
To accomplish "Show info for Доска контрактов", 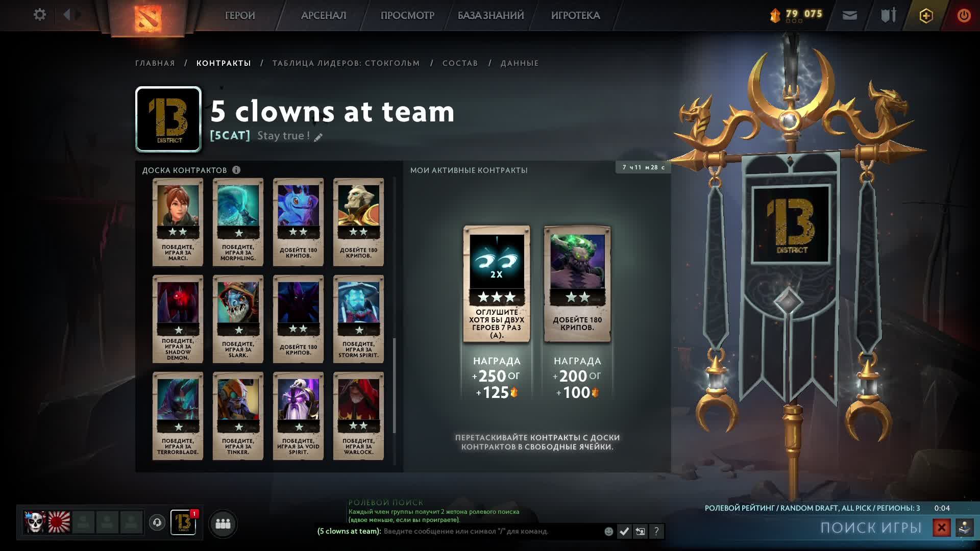I will 236,170.
